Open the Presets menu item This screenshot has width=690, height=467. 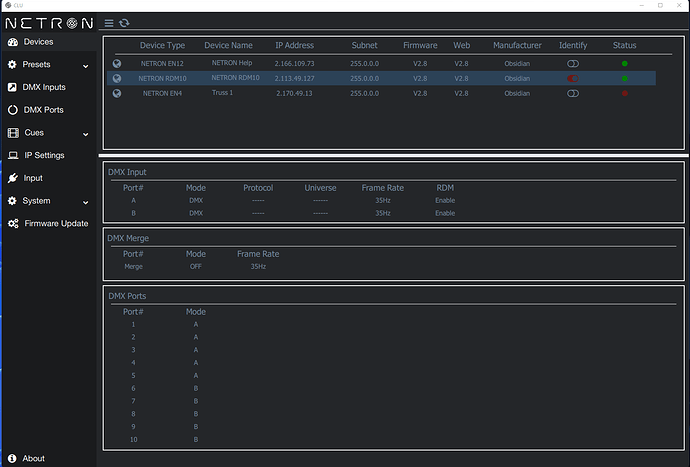[x=37, y=64]
